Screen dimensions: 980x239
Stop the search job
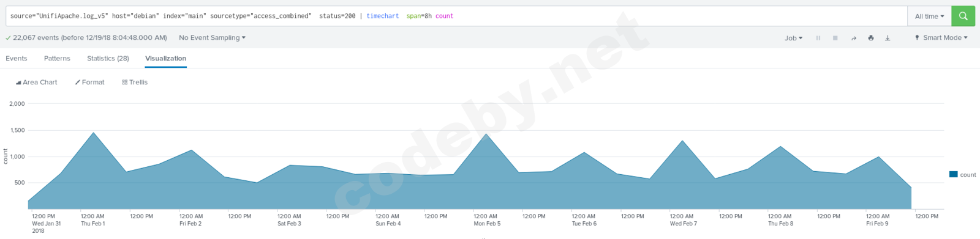tap(835, 38)
